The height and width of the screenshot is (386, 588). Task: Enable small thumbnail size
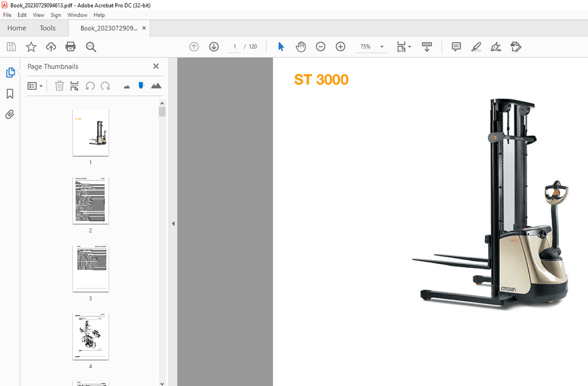pyautogui.click(x=126, y=85)
